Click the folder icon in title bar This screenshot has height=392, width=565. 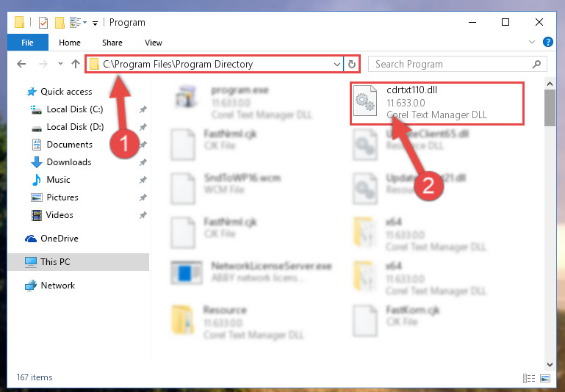19,22
